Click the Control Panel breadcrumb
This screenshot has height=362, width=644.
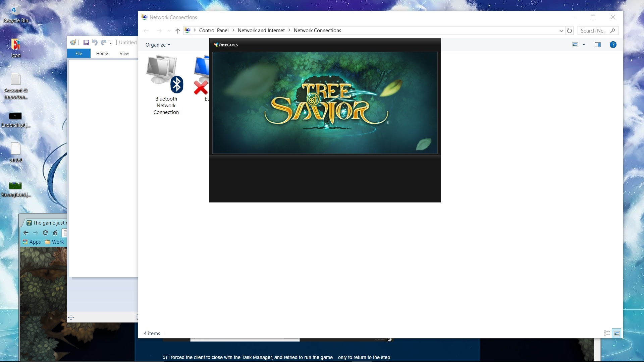[214, 31]
